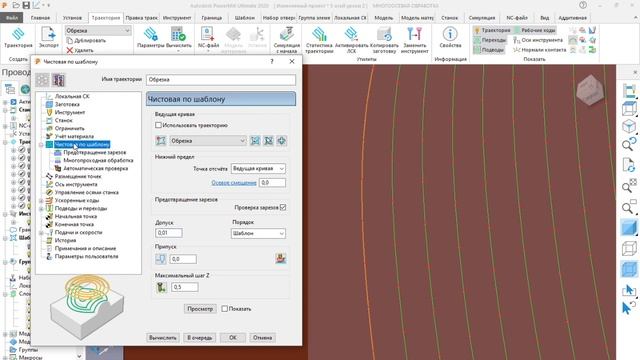Click the help question mark icon in title bar
The height and width of the screenshot is (360, 640).
coord(583,5)
